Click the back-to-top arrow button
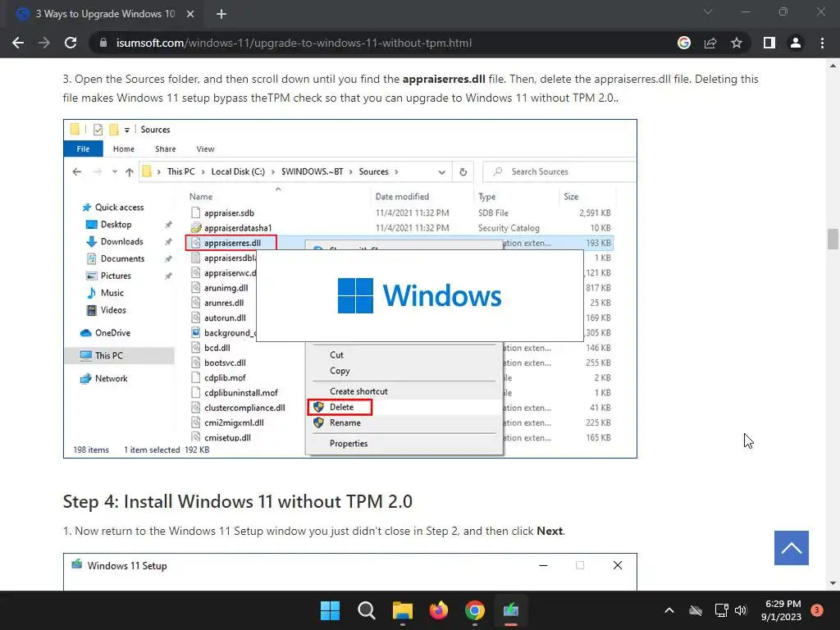Image resolution: width=840 pixels, height=630 pixels. [792, 547]
